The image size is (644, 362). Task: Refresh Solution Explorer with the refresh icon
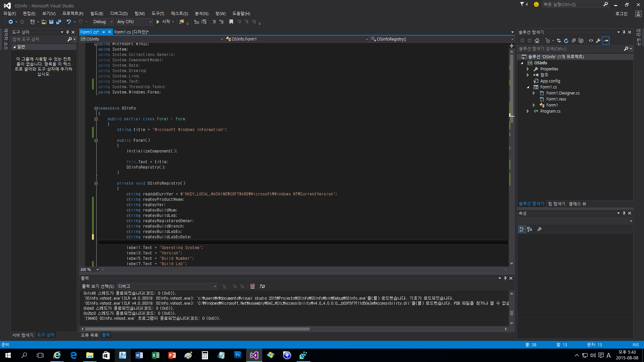566,41
